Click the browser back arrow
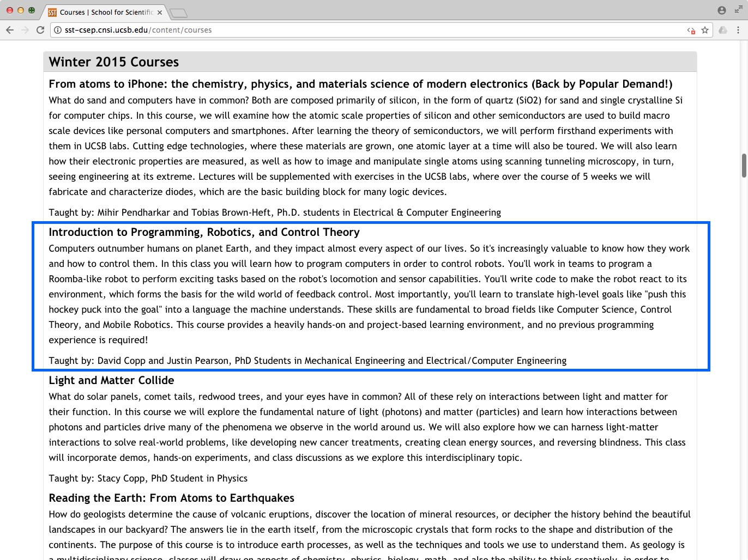The height and width of the screenshot is (560, 748). (10, 30)
